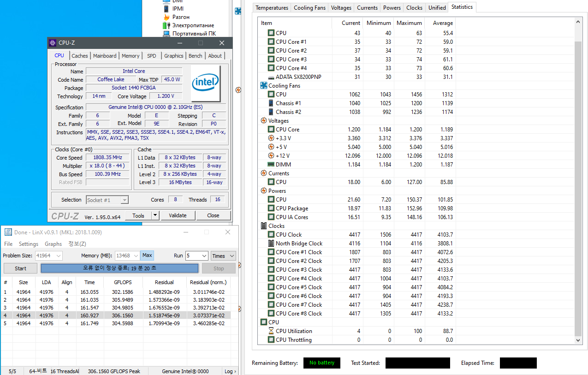Click the CPU Utilization hourglass icon

(271, 331)
